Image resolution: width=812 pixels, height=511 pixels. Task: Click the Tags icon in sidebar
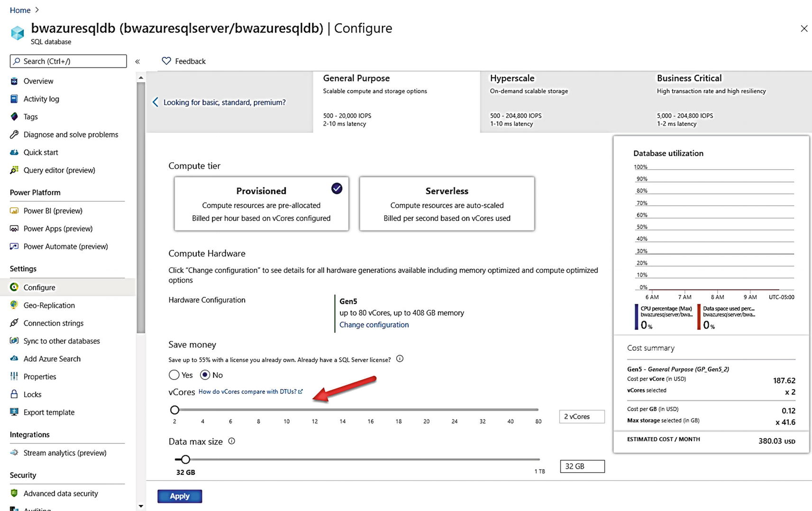pos(14,117)
